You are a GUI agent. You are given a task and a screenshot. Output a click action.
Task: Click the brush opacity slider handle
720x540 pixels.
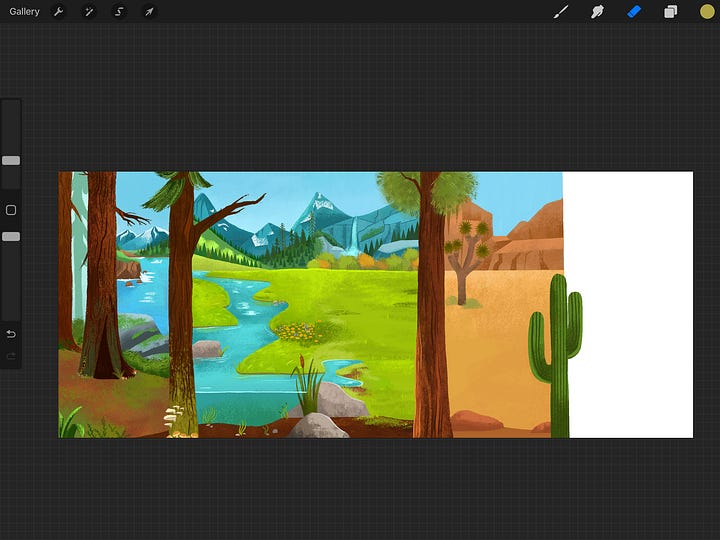[11, 236]
